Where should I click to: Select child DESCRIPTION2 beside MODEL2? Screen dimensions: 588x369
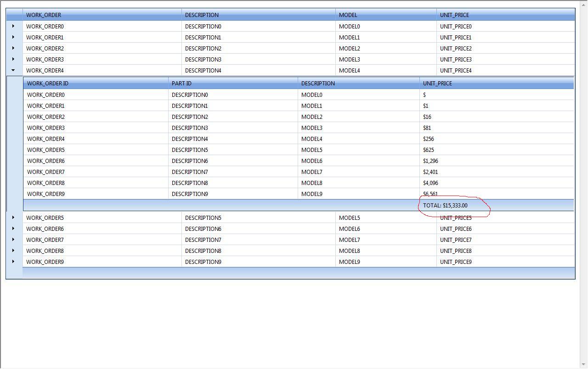pos(233,117)
